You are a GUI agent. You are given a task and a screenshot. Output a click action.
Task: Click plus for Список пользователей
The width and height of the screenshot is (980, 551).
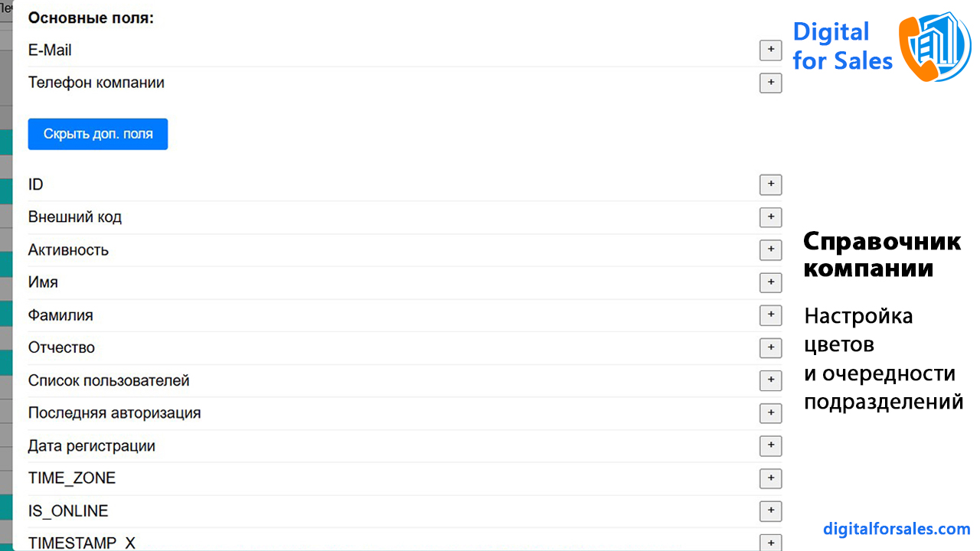point(770,380)
